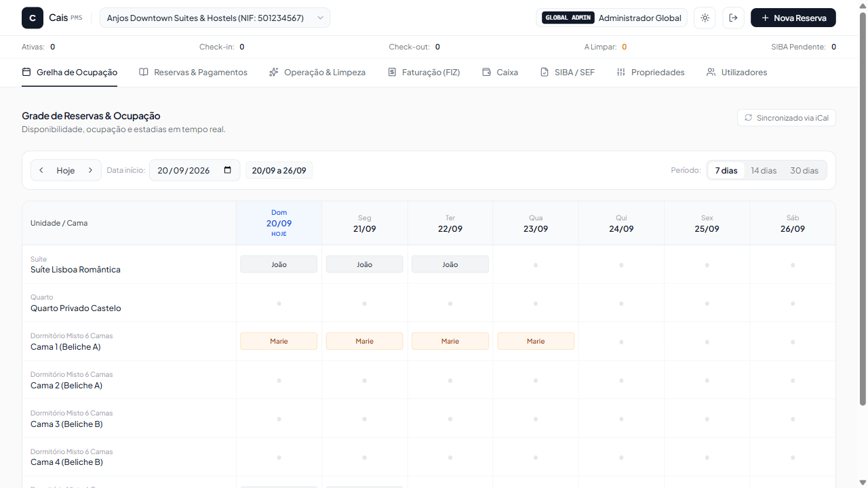This screenshot has width=868, height=488.
Task: Go to previous period with left chevron
Action: [x=41, y=170]
